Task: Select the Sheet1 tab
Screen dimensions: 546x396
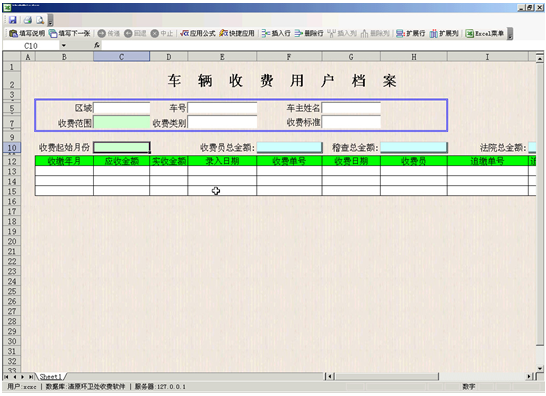Action: coord(51,376)
